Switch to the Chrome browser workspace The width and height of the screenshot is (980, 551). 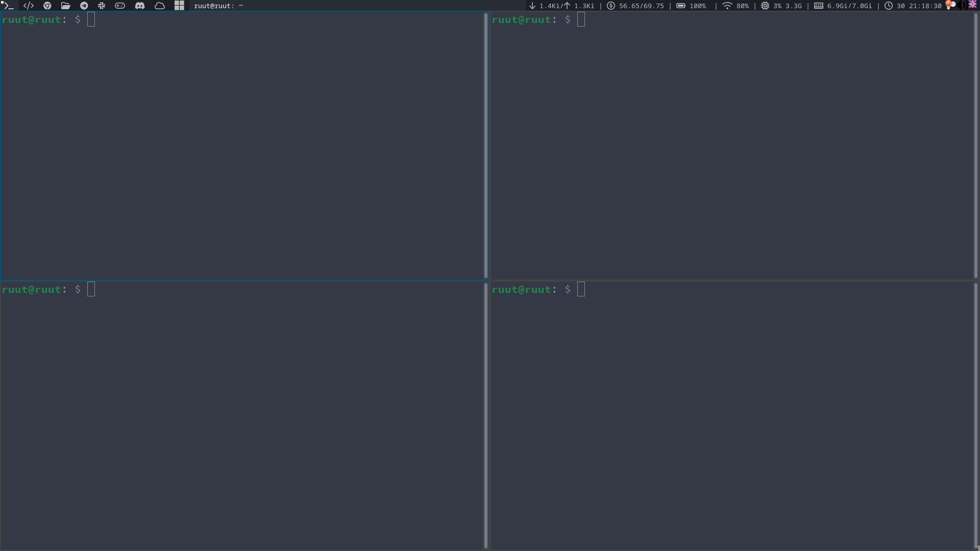(x=47, y=6)
